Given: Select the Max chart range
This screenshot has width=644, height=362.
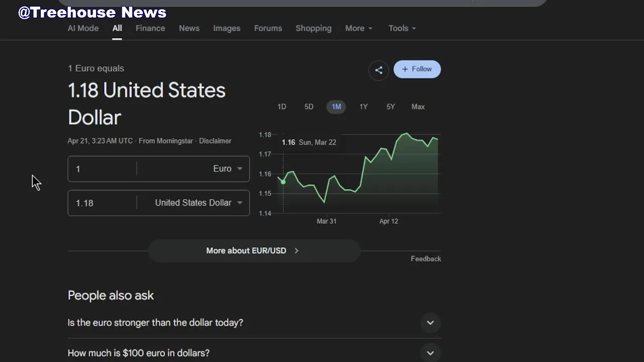Looking at the screenshot, I should 418,107.
